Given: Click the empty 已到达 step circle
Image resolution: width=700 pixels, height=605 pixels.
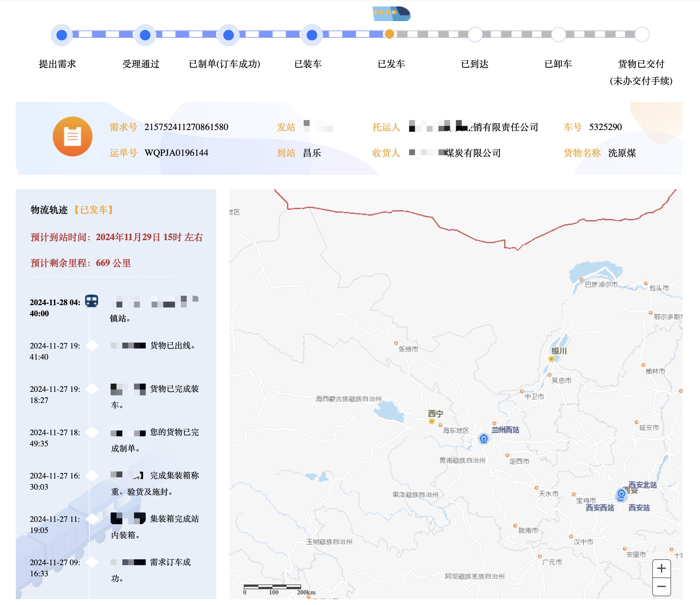Looking at the screenshot, I should (475, 35).
